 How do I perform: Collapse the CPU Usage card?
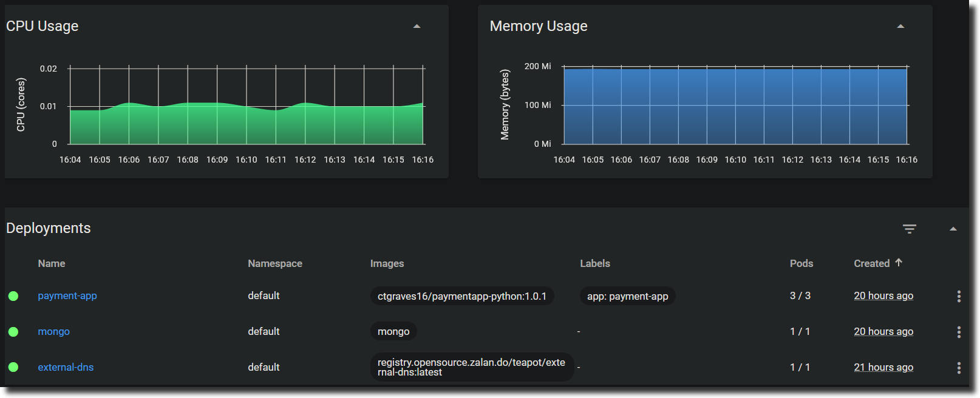point(417,26)
